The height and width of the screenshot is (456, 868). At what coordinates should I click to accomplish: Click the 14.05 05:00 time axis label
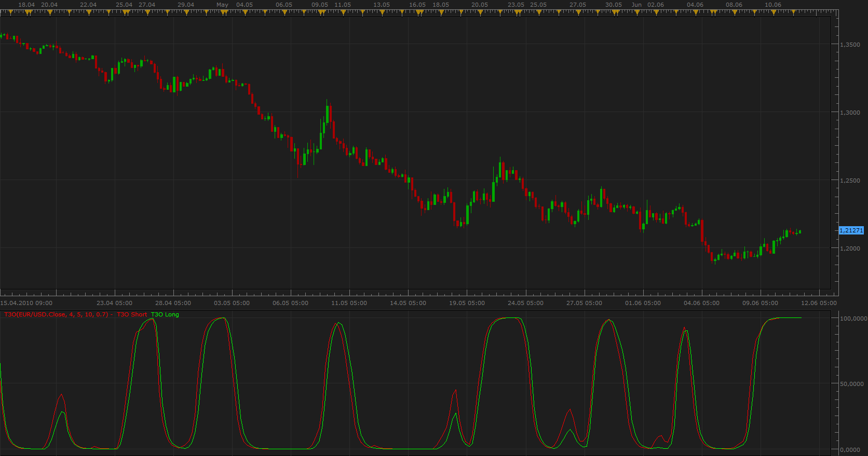click(408, 303)
